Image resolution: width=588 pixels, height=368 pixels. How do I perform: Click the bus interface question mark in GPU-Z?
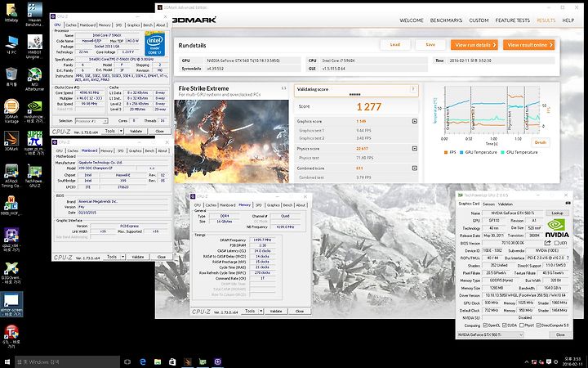tap(568, 258)
